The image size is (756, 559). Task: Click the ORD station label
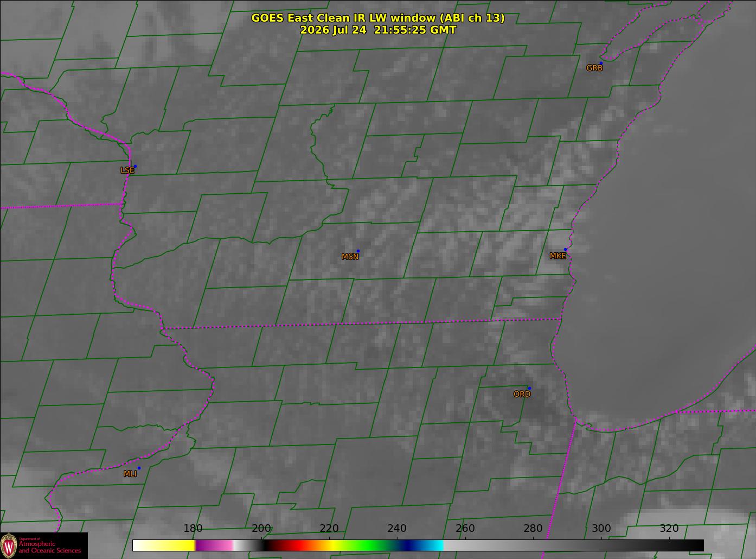pos(522,395)
